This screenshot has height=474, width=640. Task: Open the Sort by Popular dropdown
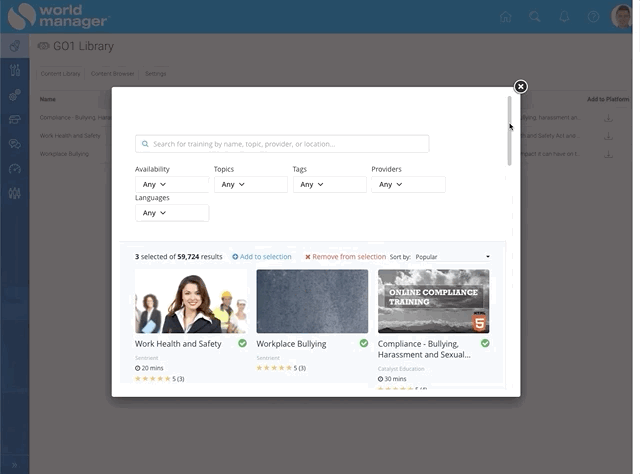click(452, 257)
